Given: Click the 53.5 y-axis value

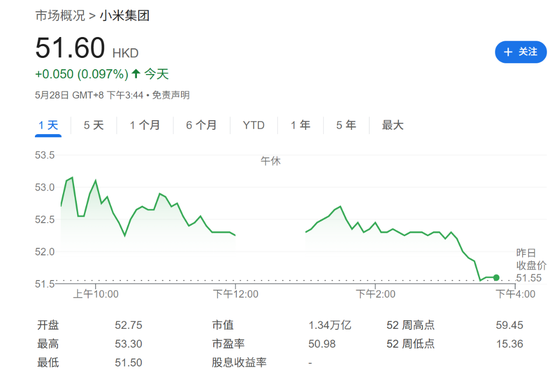Looking at the screenshot, I should pos(45,155).
